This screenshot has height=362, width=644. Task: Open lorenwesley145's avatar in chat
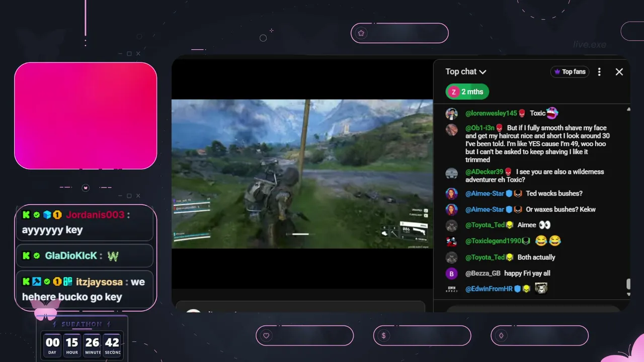click(451, 114)
